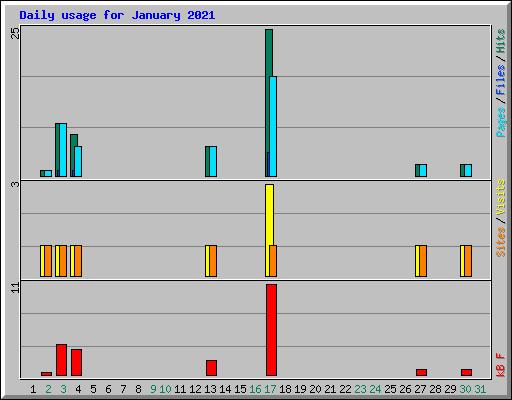Select the orange sites bar for day 13

tap(213, 261)
